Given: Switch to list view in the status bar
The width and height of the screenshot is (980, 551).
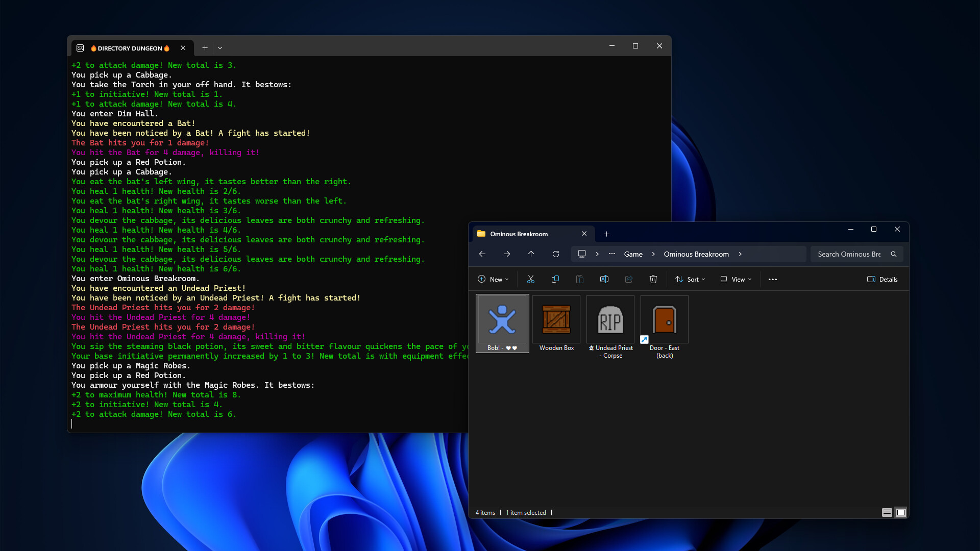Looking at the screenshot, I should point(887,512).
